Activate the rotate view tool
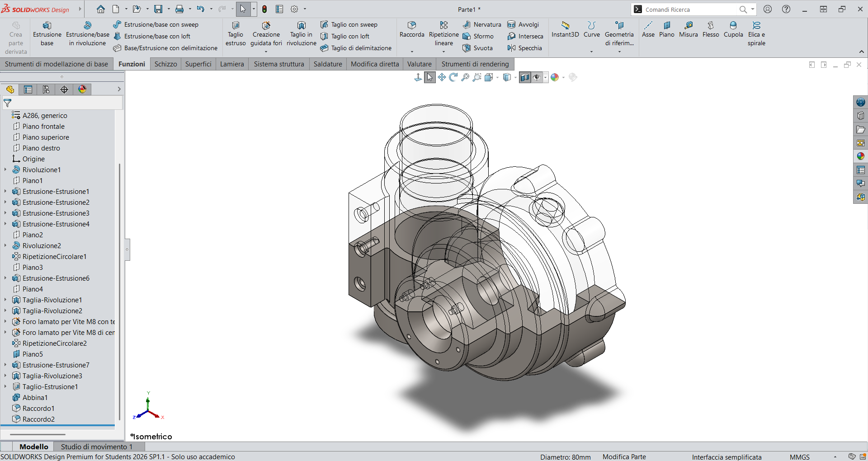868x461 pixels. click(x=453, y=77)
